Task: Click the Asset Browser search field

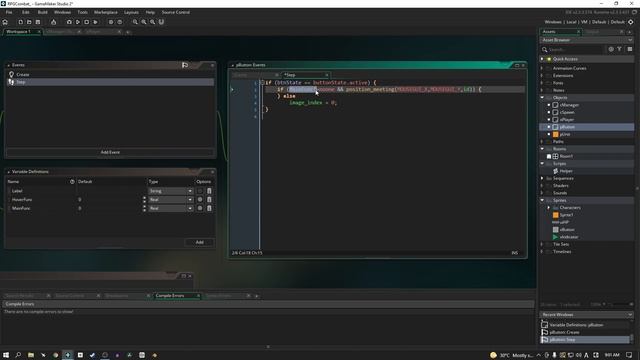Action: [576, 49]
